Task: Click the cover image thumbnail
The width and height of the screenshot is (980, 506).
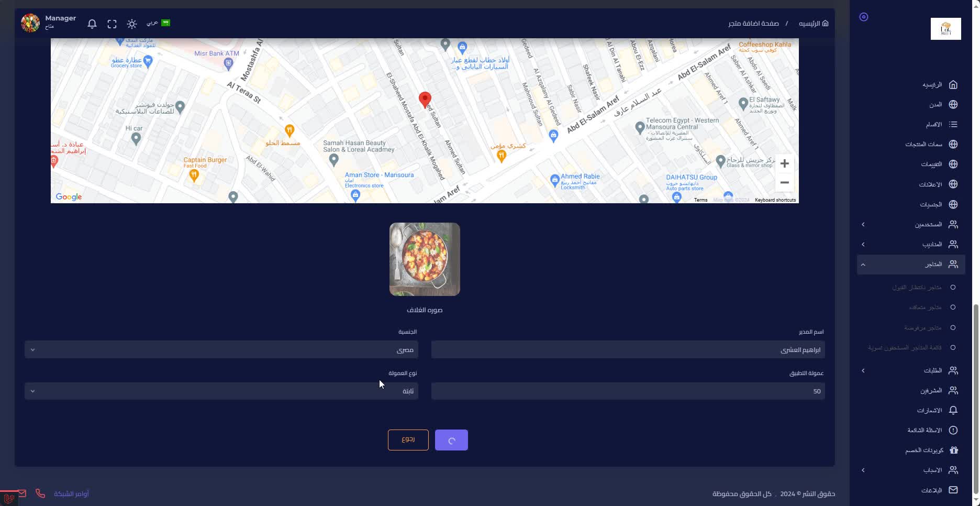Action: pos(425,259)
